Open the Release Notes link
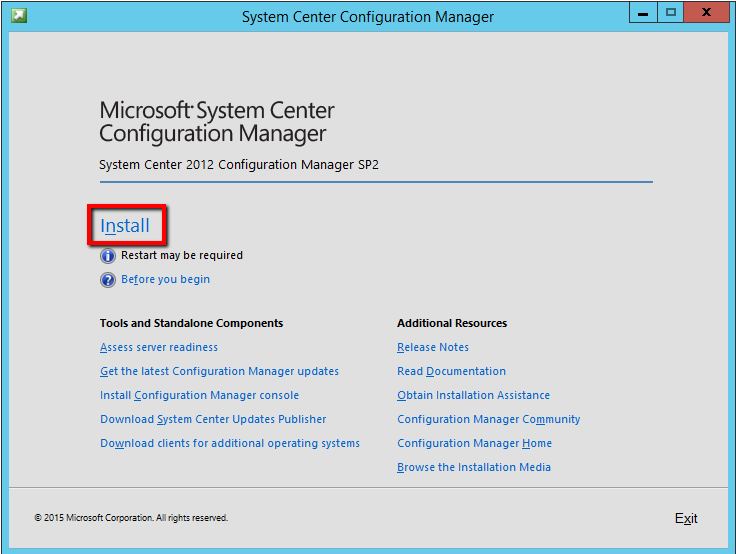This screenshot has width=736, height=554. pos(433,348)
